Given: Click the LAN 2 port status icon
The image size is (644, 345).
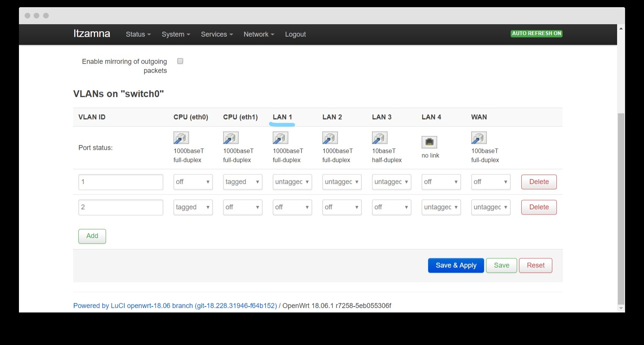Looking at the screenshot, I should coord(330,138).
